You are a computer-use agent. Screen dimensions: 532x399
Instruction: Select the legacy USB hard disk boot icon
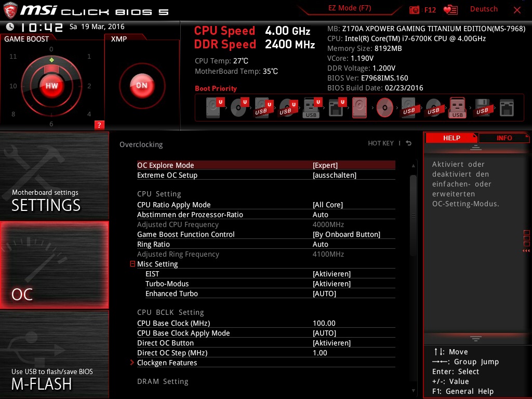pos(409,108)
